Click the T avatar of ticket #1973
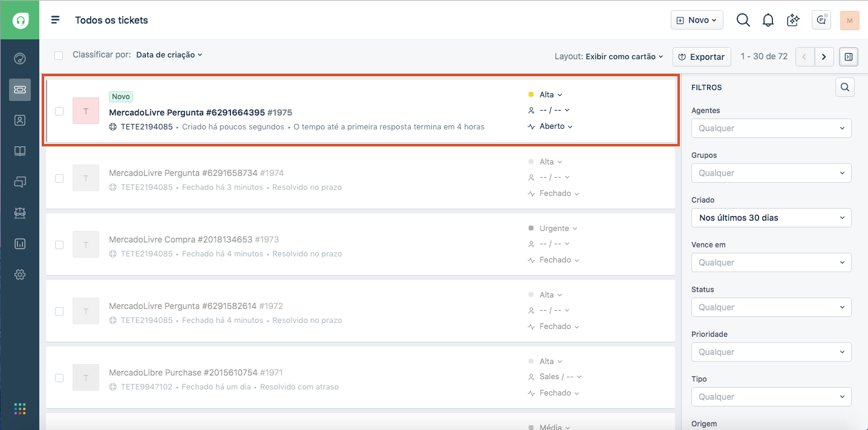This screenshot has height=430, width=868. coord(86,244)
